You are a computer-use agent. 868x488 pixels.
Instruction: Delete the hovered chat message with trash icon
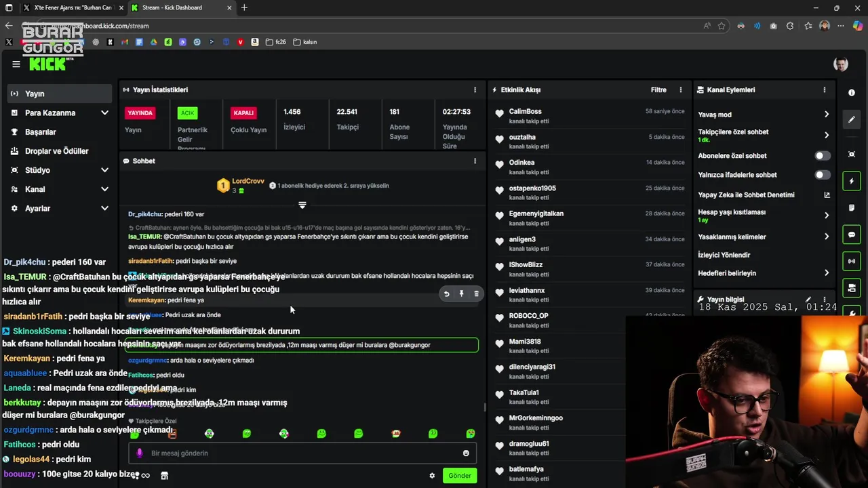pyautogui.click(x=476, y=293)
